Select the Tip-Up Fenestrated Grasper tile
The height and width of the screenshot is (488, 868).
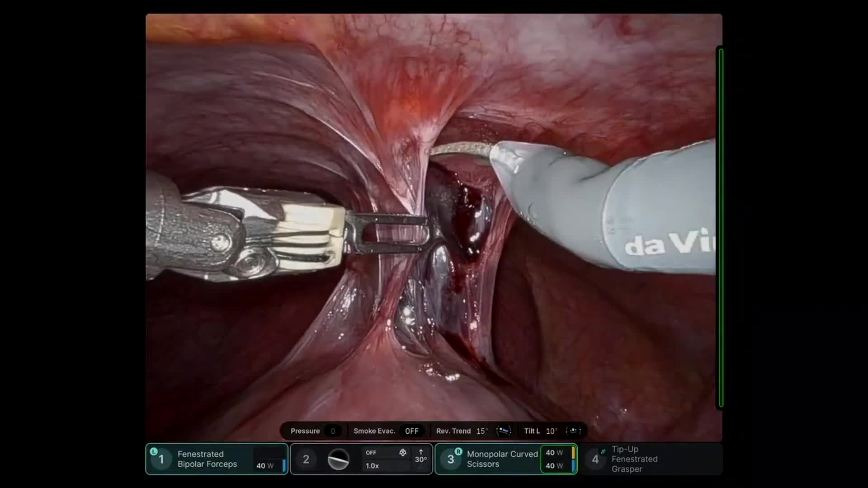point(646,459)
